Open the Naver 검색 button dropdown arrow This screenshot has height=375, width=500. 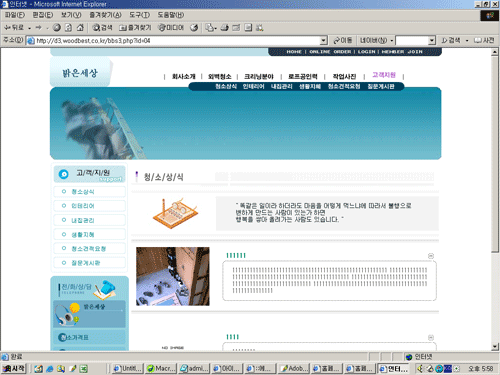coord(467,41)
